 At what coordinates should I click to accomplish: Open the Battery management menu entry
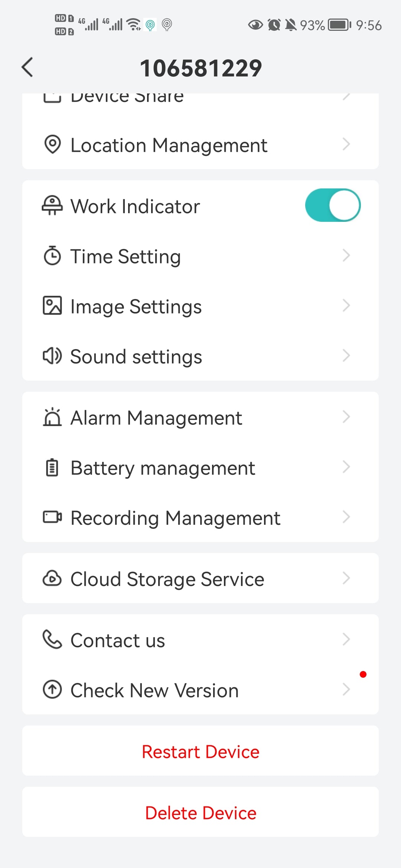(x=163, y=468)
